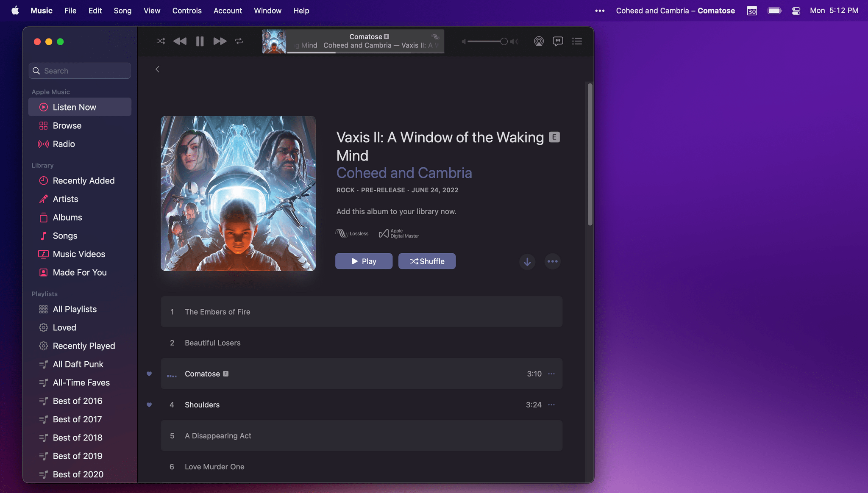
Task: Toggle love on Shoulders track
Action: [x=149, y=404]
